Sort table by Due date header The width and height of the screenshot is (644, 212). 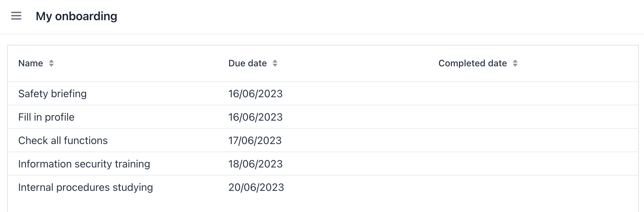click(x=247, y=63)
